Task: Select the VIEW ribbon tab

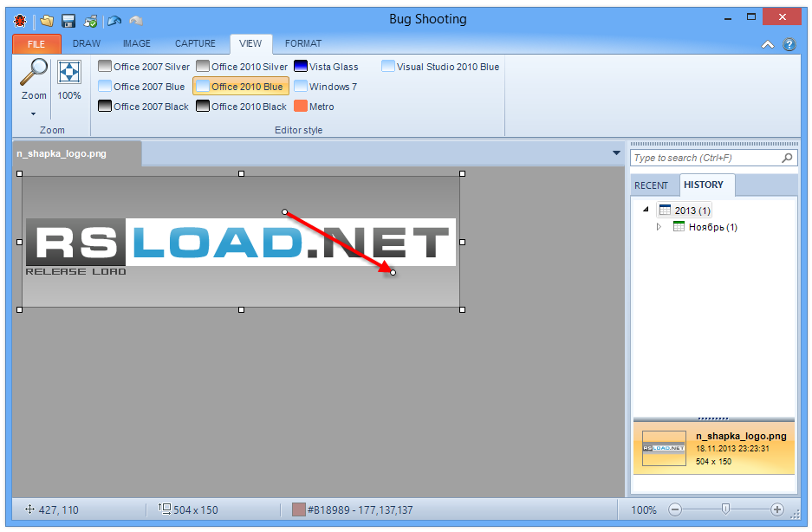Action: (250, 43)
